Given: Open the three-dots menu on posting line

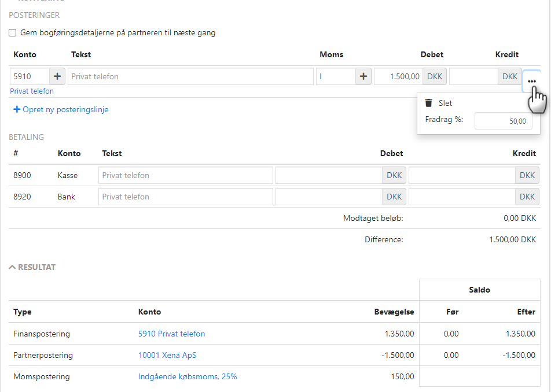Looking at the screenshot, I should coord(531,81).
